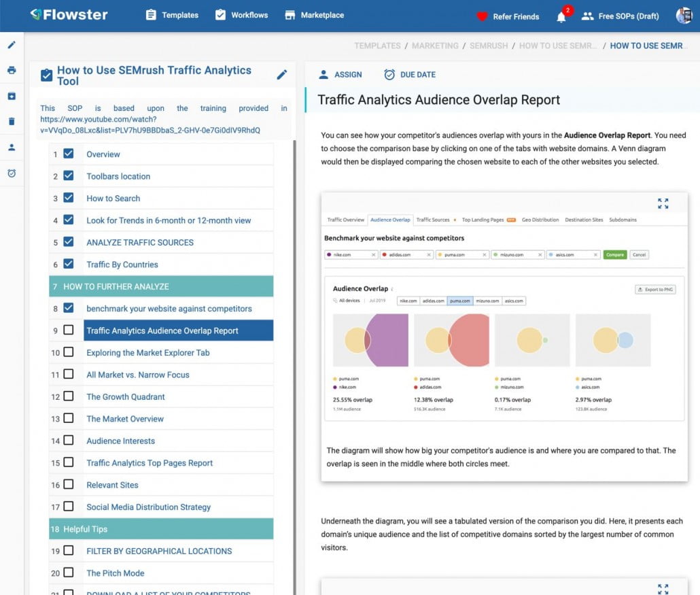Image resolution: width=700 pixels, height=595 pixels.
Task: Open the Free SOPs (Draft) team menu
Action: point(629,16)
